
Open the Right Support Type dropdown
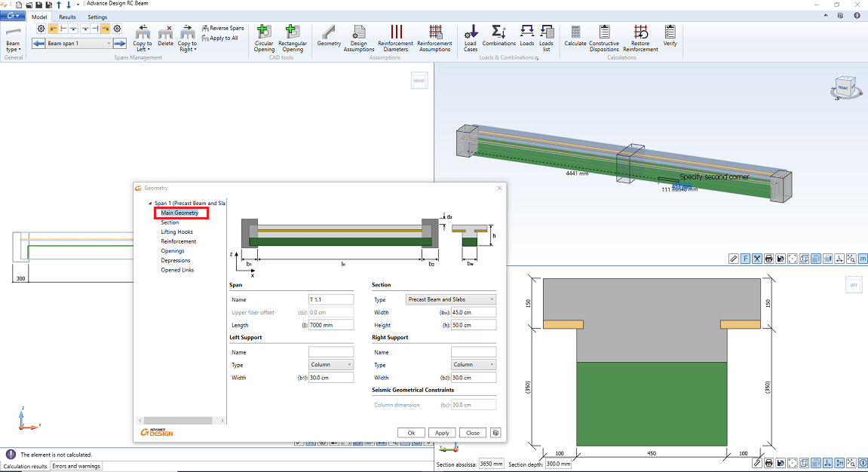tap(474, 365)
